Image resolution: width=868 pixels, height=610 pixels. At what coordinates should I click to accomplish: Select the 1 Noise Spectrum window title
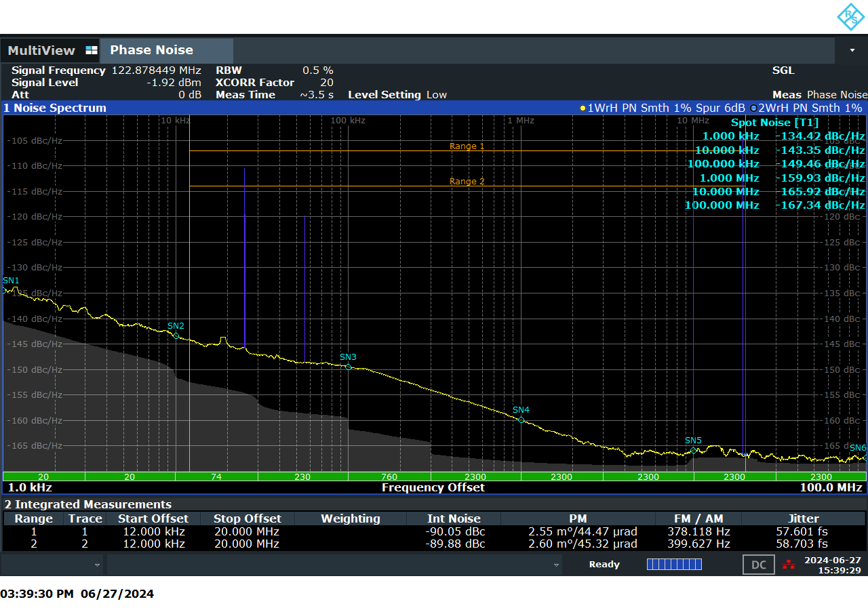tap(55, 108)
